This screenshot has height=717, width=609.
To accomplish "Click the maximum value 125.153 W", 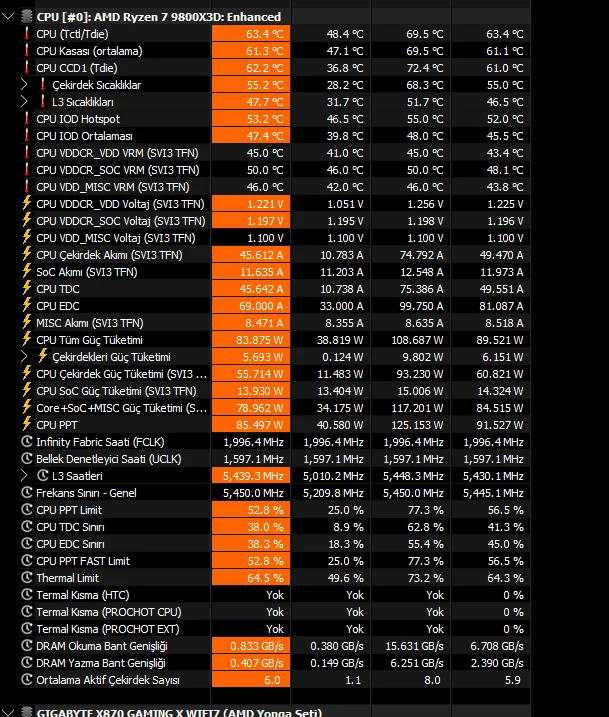I will pyautogui.click(x=417, y=425).
